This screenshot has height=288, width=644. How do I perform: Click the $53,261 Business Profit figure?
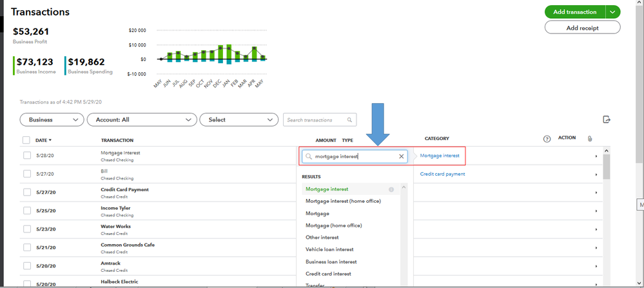click(31, 31)
